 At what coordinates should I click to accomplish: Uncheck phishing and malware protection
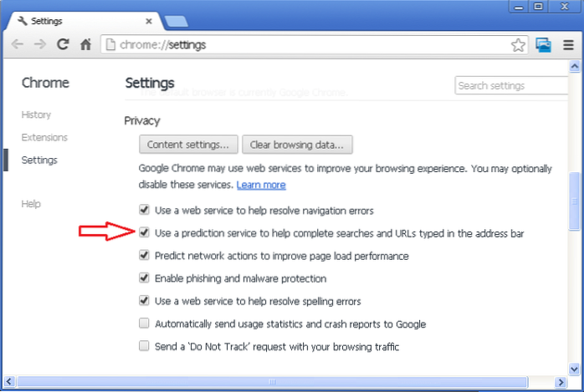tap(145, 278)
